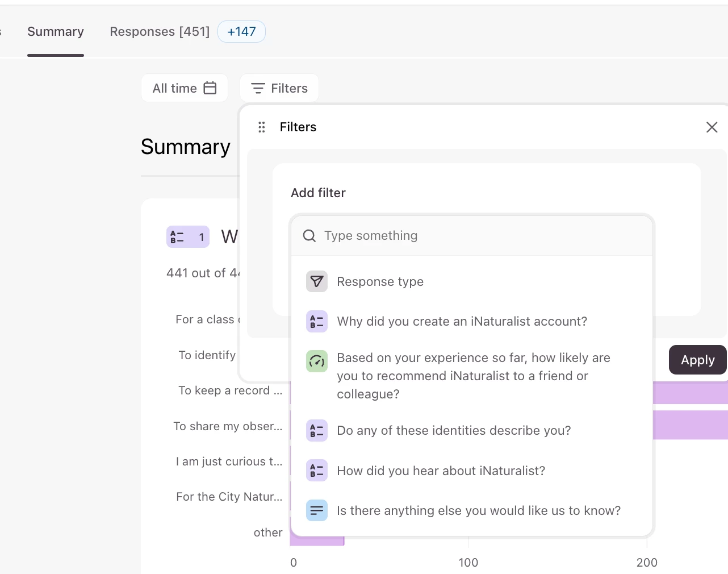Click the icon beside 'How did you hear' question
728x574 pixels.
pos(317,471)
